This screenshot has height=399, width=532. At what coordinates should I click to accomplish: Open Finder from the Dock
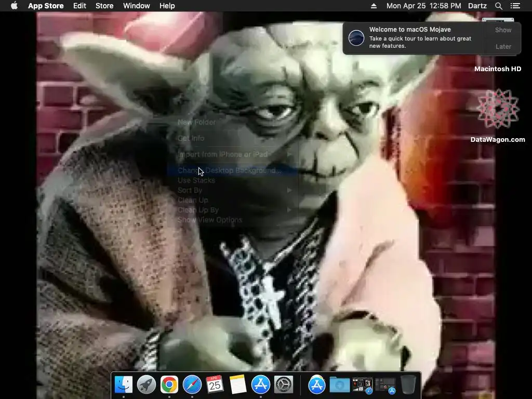pos(124,385)
